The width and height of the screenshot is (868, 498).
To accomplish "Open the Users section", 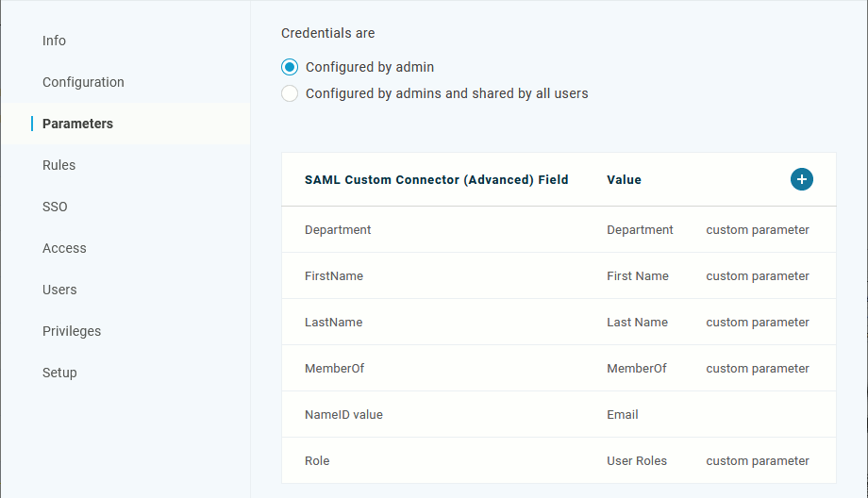I will (59, 290).
